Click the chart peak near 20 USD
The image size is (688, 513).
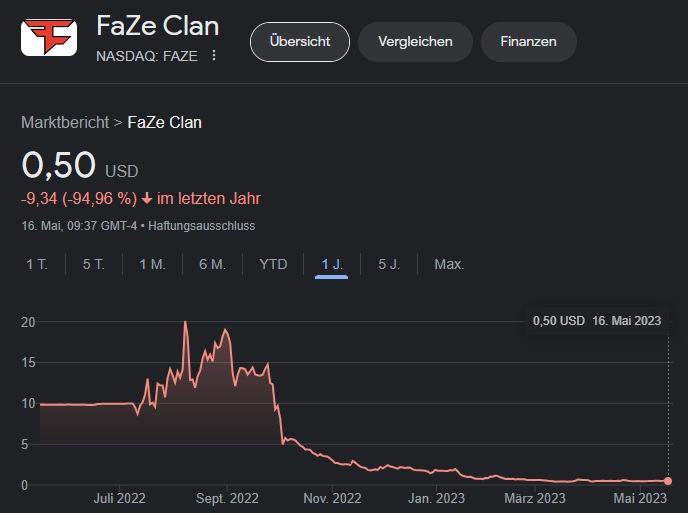(x=185, y=323)
